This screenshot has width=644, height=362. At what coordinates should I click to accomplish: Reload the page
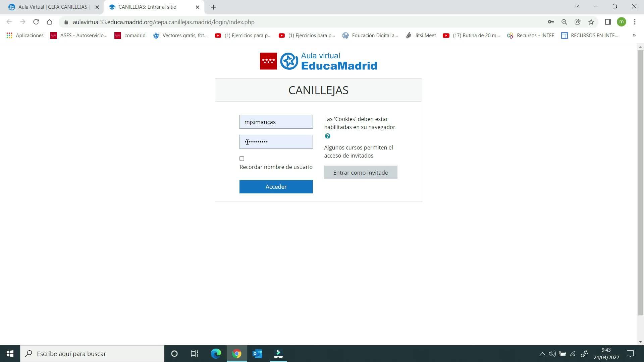[36, 22]
